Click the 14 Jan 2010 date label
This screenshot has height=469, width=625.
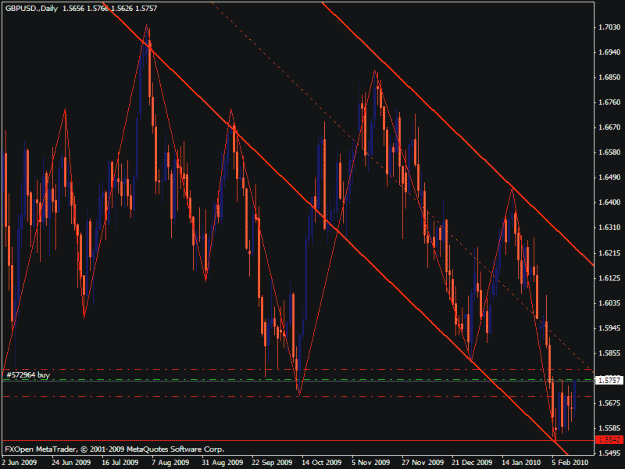click(x=521, y=462)
